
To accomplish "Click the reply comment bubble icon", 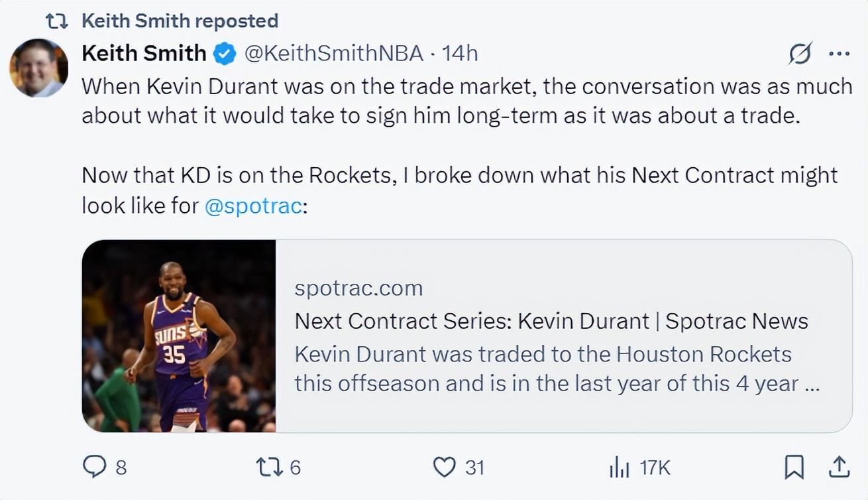I will (95, 468).
